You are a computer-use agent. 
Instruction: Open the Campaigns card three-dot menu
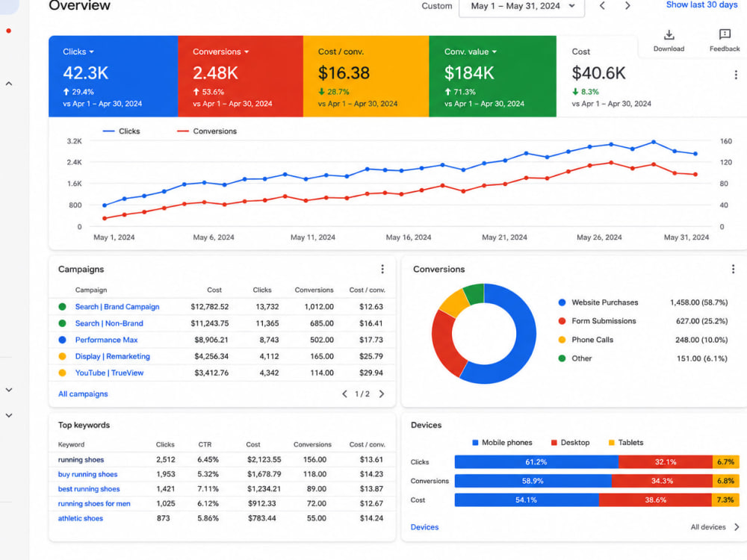(x=382, y=269)
